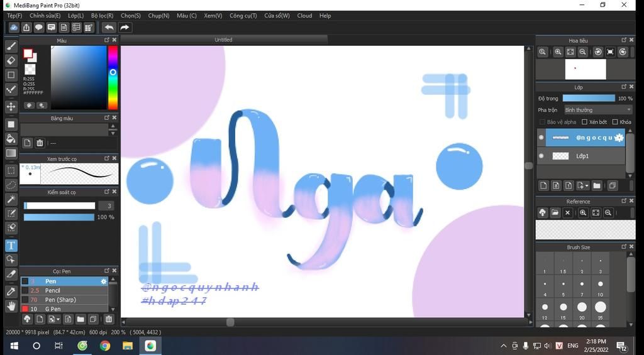
Task: Select the Text tool
Action: pyautogui.click(x=11, y=246)
